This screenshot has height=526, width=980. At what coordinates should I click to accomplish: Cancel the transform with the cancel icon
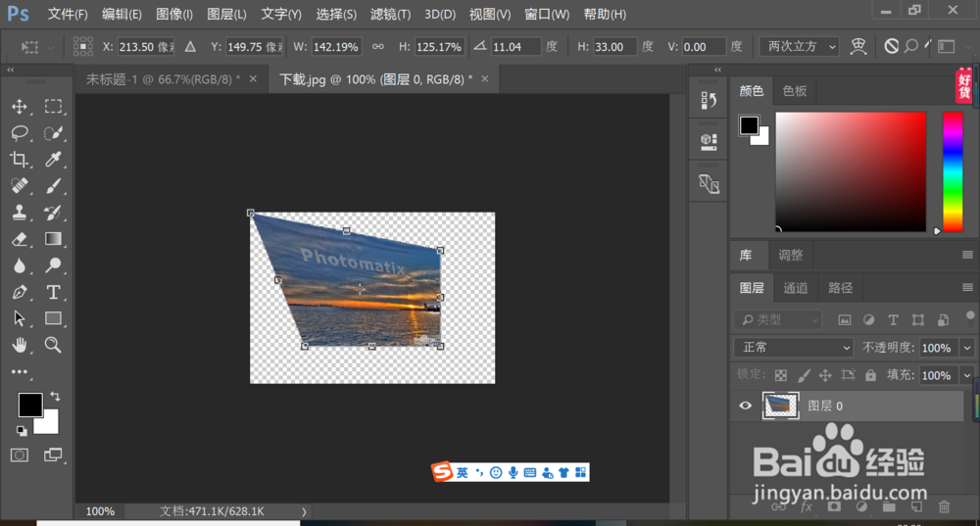click(x=891, y=46)
